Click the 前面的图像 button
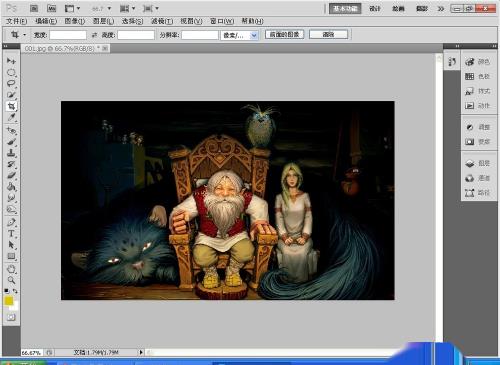 [284, 34]
